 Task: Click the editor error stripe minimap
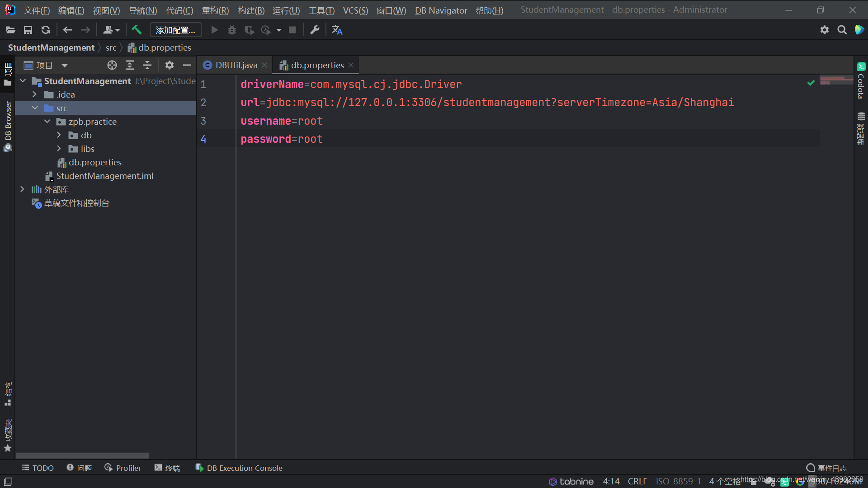tap(836, 80)
